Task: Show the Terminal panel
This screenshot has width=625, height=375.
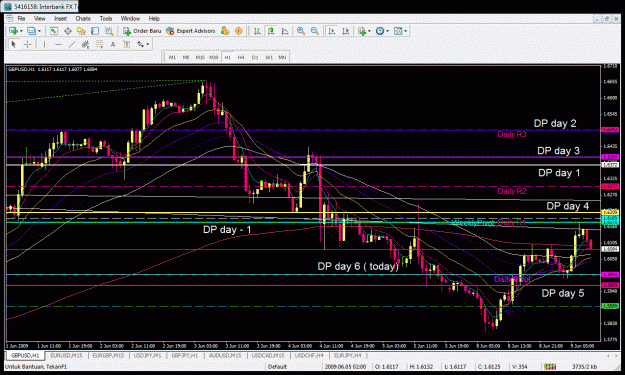Action: [95, 31]
